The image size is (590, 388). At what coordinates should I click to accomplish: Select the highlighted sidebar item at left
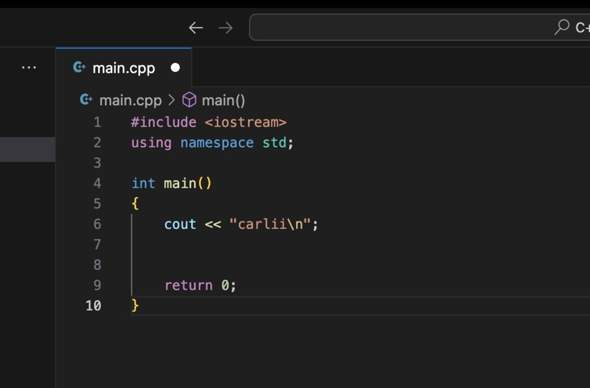28,150
